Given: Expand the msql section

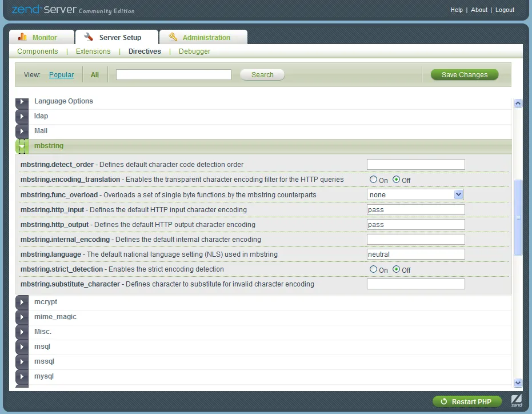Looking at the screenshot, I should click(x=22, y=347).
